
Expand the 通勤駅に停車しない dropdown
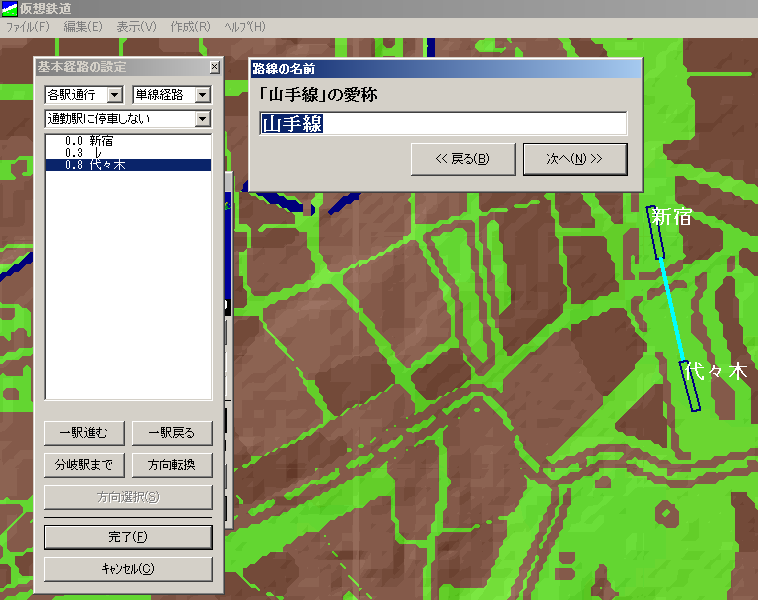pos(203,118)
